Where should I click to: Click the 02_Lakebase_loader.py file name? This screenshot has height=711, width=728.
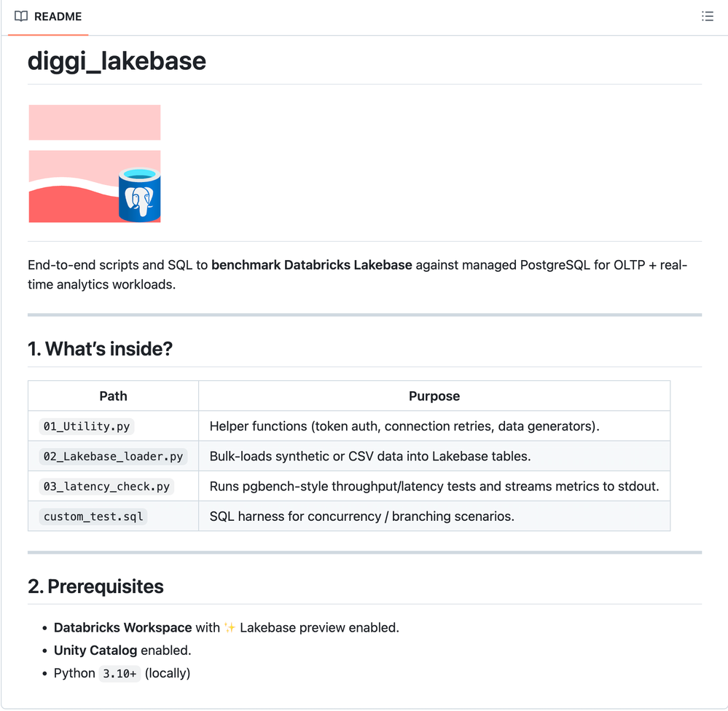pos(113,457)
